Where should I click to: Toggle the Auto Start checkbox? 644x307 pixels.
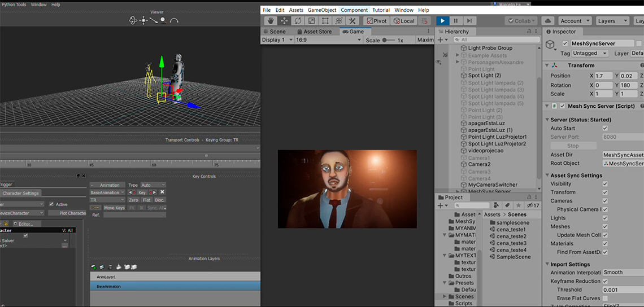605,128
